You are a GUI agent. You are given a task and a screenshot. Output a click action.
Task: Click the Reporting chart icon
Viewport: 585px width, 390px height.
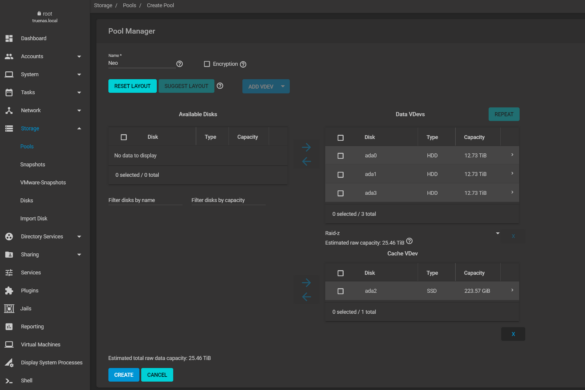tap(9, 327)
